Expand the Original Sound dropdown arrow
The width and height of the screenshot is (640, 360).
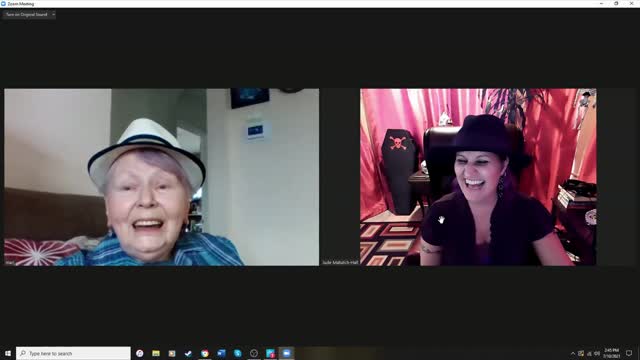point(53,14)
